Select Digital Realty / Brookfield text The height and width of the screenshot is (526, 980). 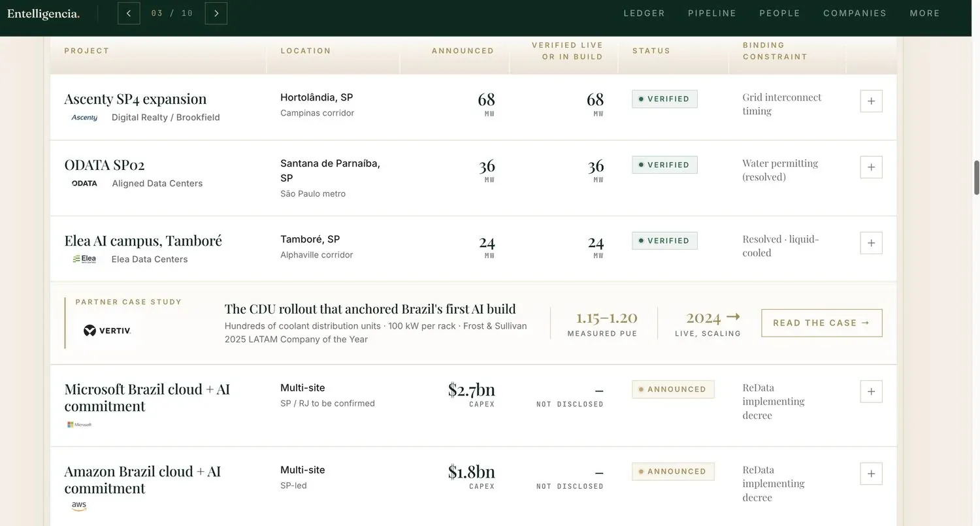(x=166, y=118)
